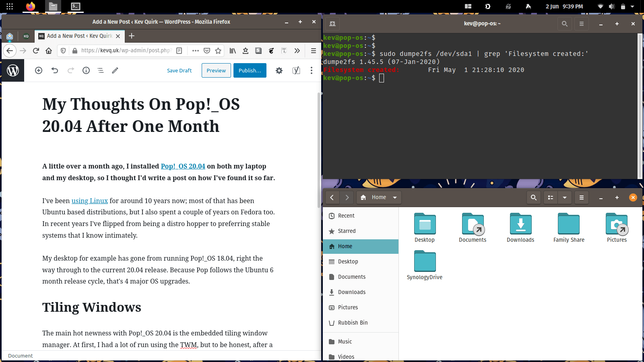Open the block inserter in WordPress editor

(39, 70)
